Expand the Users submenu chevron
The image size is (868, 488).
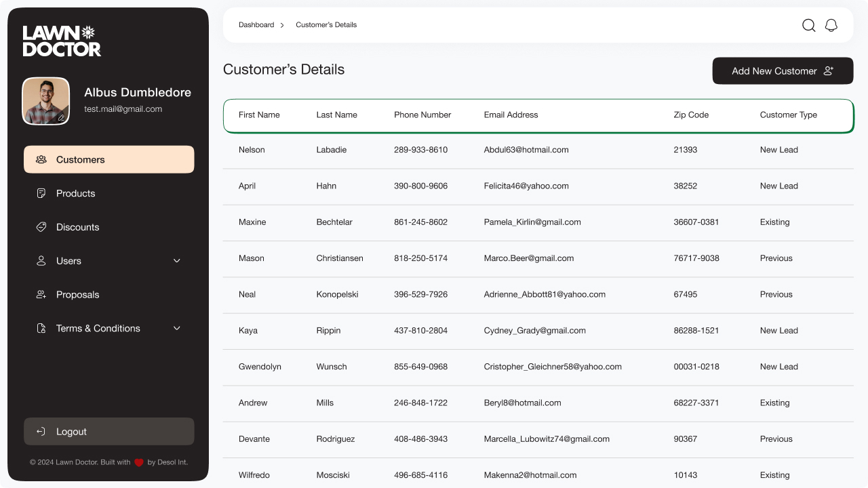click(177, 261)
